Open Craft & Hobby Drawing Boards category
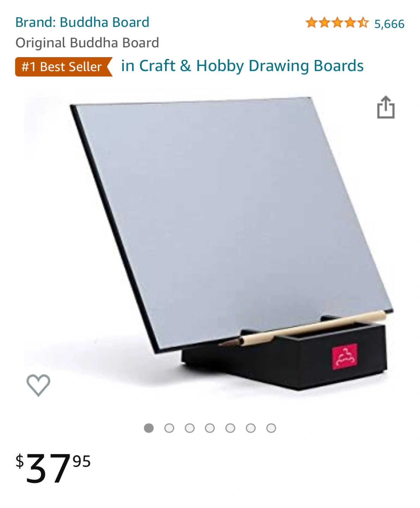The image size is (420, 508). (242, 66)
